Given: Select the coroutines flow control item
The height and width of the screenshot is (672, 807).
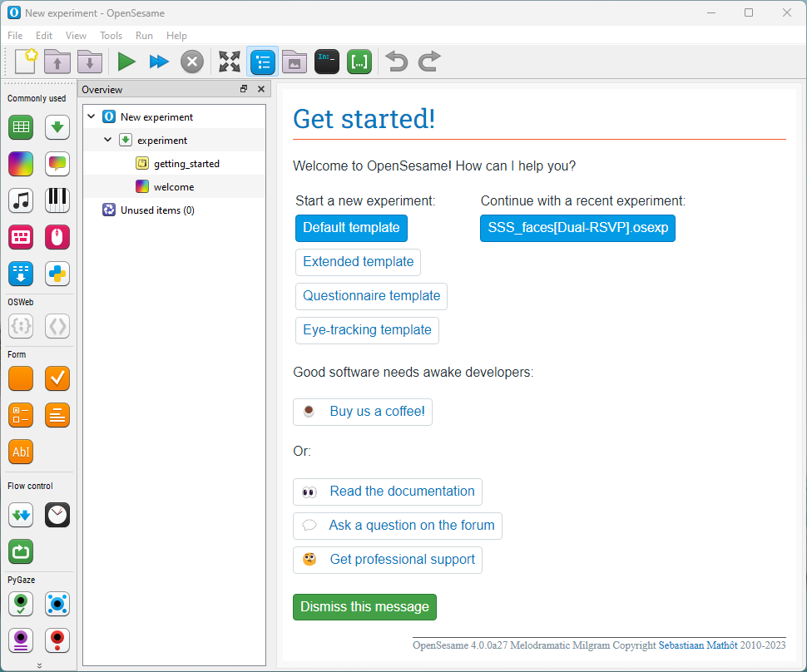Looking at the screenshot, I should click(21, 515).
